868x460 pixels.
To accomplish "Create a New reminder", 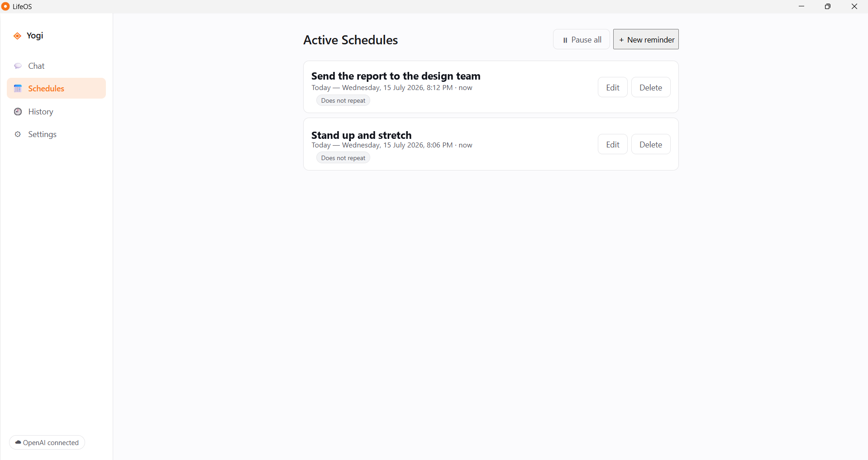I will tap(646, 39).
